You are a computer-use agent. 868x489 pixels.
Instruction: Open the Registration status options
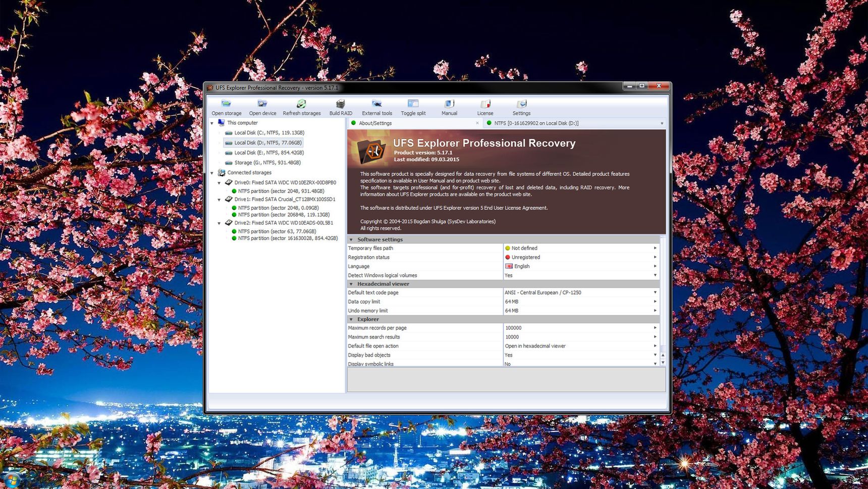(655, 257)
